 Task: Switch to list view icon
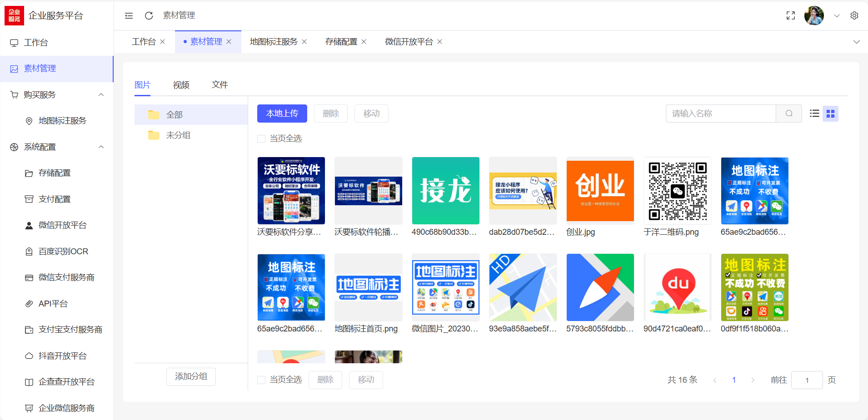[814, 114]
